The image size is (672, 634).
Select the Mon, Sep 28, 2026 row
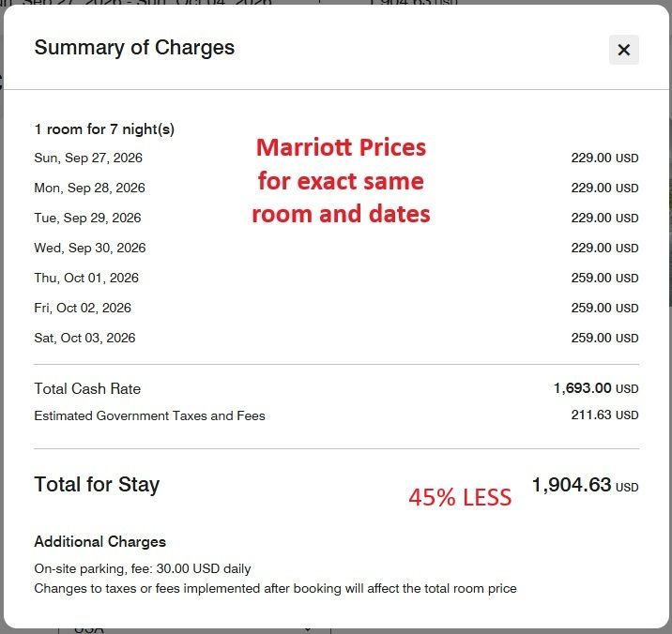coord(336,188)
